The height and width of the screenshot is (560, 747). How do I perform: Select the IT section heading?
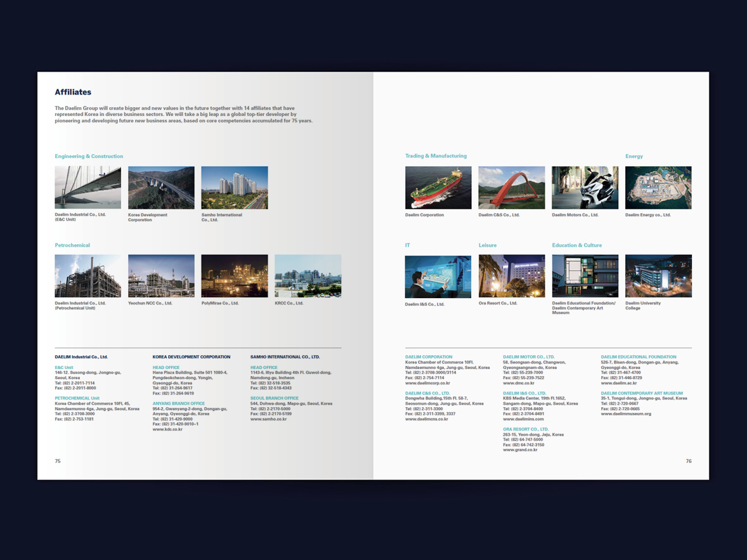(407, 245)
